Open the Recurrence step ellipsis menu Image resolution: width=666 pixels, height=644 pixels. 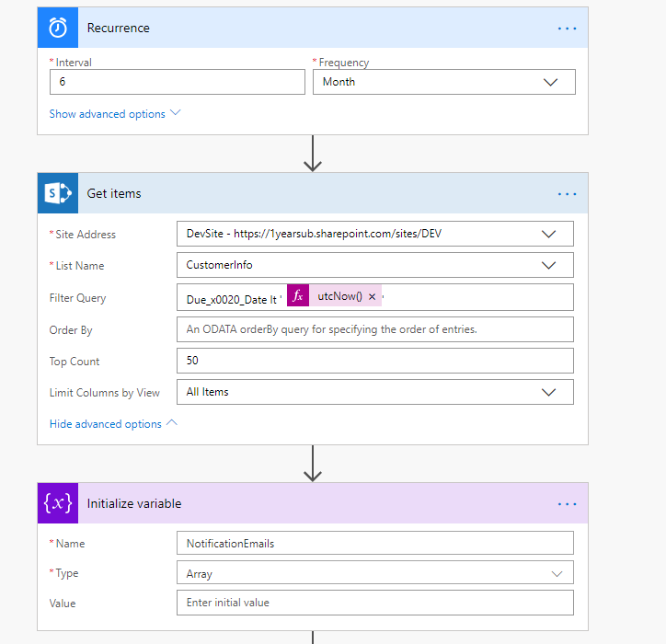pos(567,28)
